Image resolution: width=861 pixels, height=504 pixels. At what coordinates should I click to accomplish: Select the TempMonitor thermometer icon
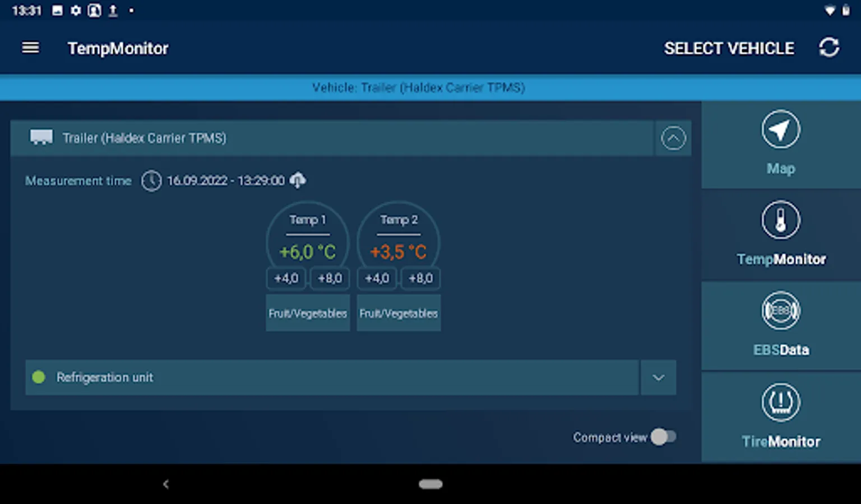tap(781, 220)
